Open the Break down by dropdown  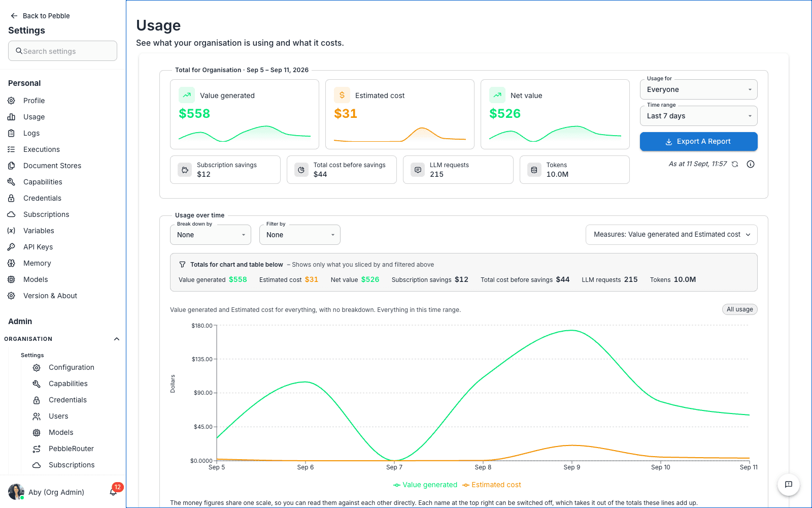click(x=211, y=235)
